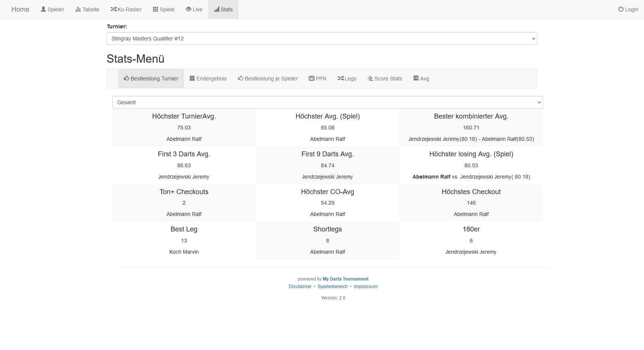Open the My Darts Tournament link
This screenshot has height=350, width=644.
pos(345,279)
